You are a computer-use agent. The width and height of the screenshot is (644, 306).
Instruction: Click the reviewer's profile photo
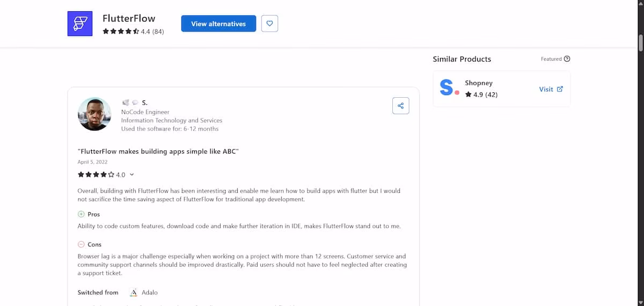(94, 114)
